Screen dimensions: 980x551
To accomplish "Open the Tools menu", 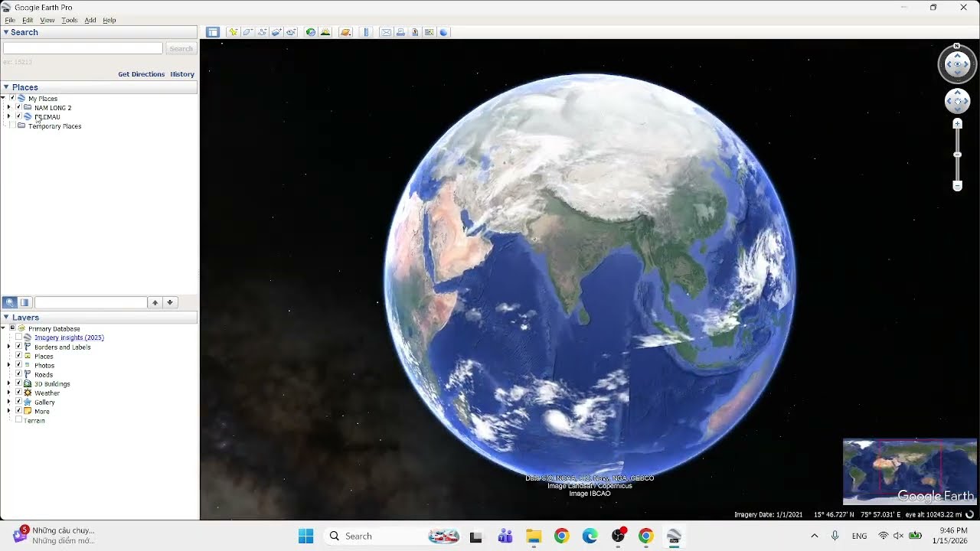I will point(70,20).
